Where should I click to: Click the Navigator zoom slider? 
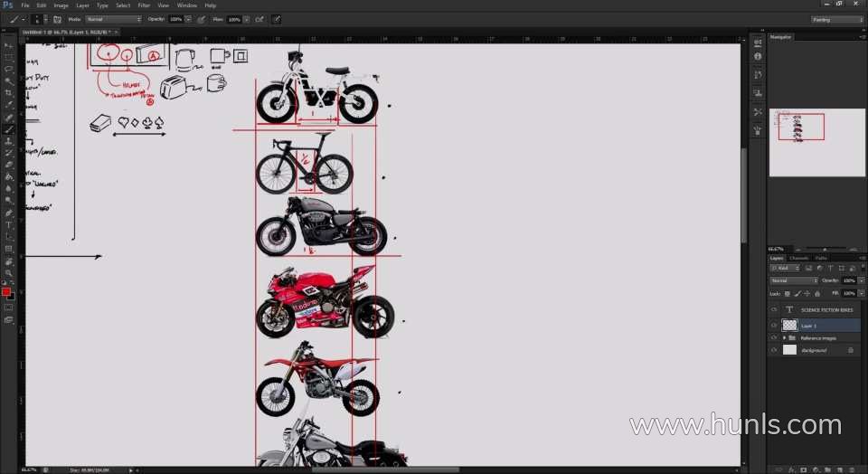click(x=825, y=249)
